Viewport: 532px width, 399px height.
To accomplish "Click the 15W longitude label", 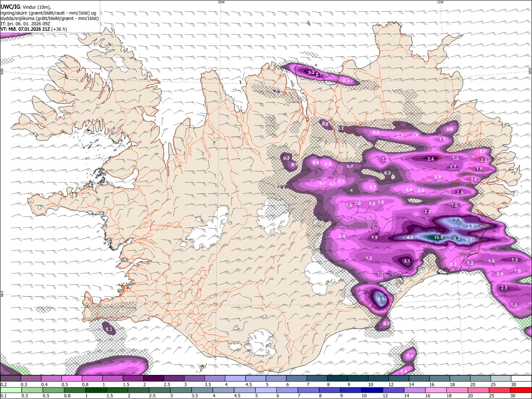I will point(440,2).
